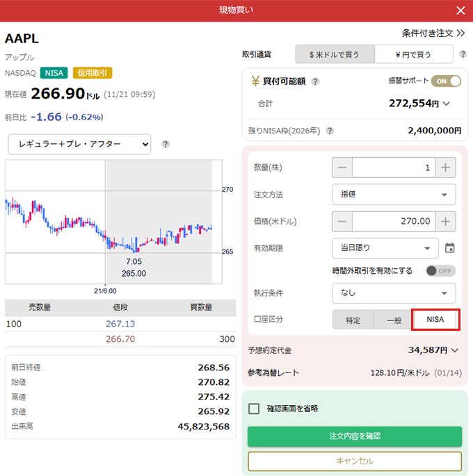Click help icon beside session dropdown
Image resolution: width=473 pixels, height=476 pixels.
pos(166,145)
